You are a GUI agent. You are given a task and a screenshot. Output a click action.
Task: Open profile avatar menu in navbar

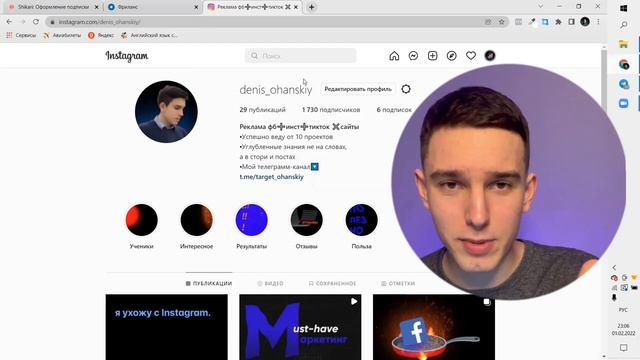(x=490, y=56)
